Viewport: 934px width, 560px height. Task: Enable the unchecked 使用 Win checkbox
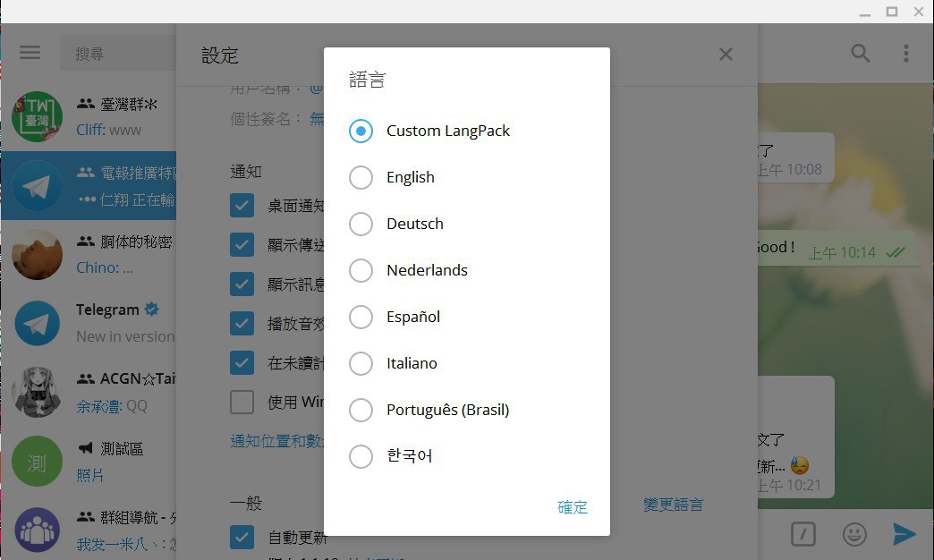[242, 403]
